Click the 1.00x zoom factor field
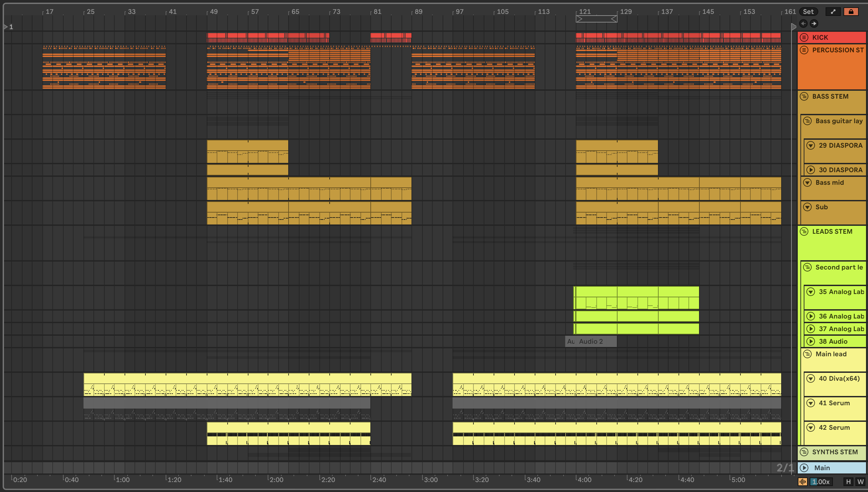Screen dimensions: 868x492 coord(821,481)
